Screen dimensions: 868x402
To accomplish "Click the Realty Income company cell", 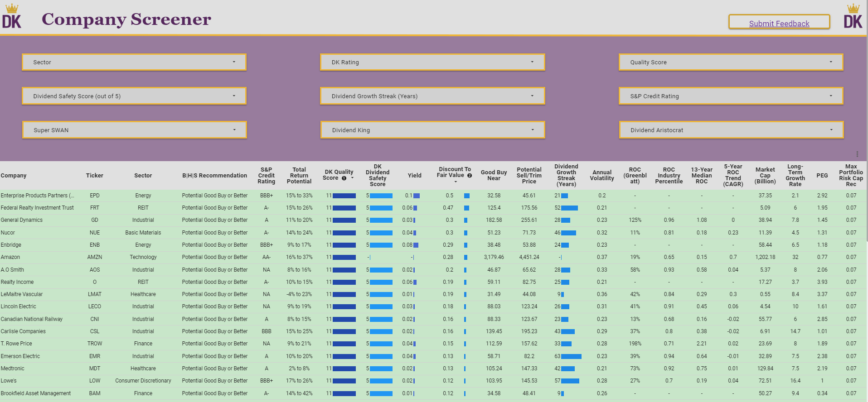I will pyautogui.click(x=17, y=282).
